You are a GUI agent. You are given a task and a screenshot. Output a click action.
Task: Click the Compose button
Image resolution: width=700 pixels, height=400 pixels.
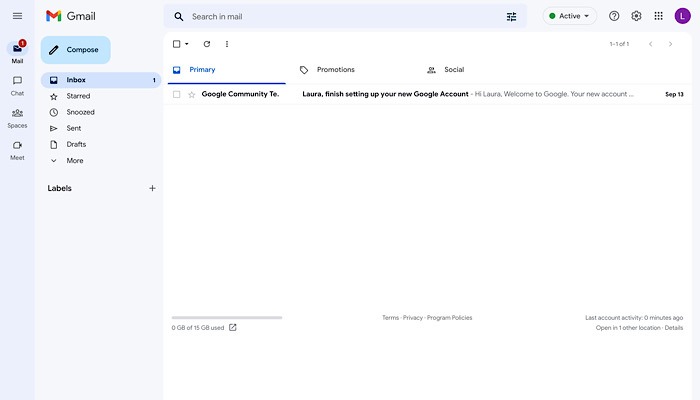tap(75, 50)
